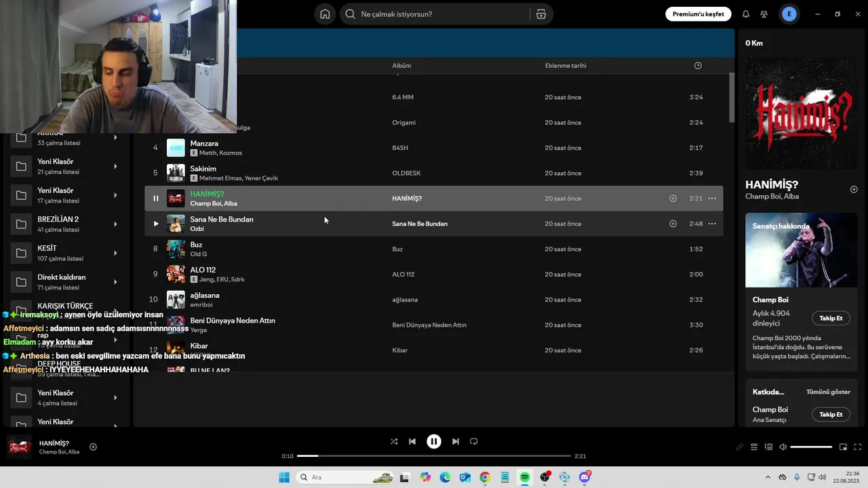Open Champ Boi name in the artist card
The width and height of the screenshot is (868, 488).
coord(770,300)
